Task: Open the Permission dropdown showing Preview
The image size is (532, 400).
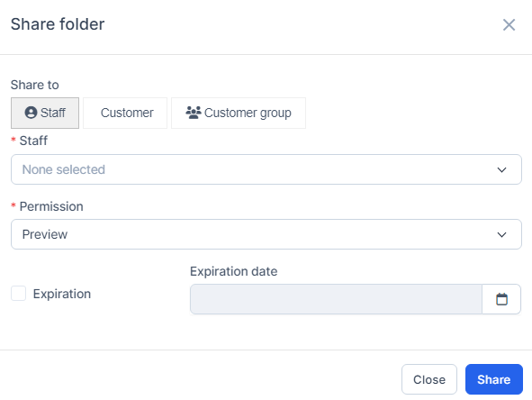Action: click(266, 234)
